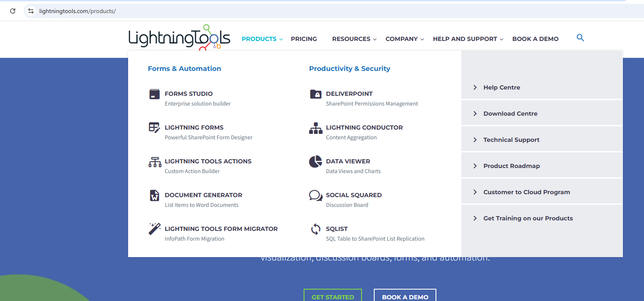Click the Productivity & Security heading
Image resolution: width=644 pixels, height=301 pixels.
[x=350, y=68]
